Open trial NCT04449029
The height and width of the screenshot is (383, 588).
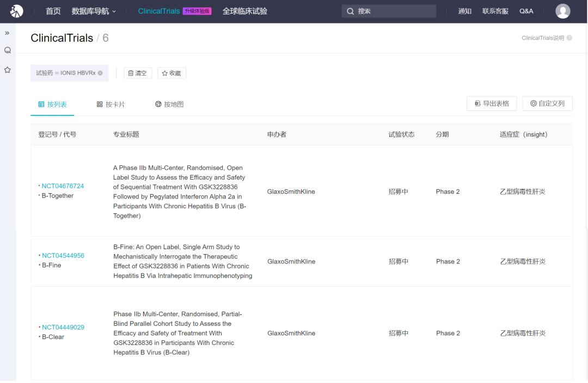click(63, 327)
